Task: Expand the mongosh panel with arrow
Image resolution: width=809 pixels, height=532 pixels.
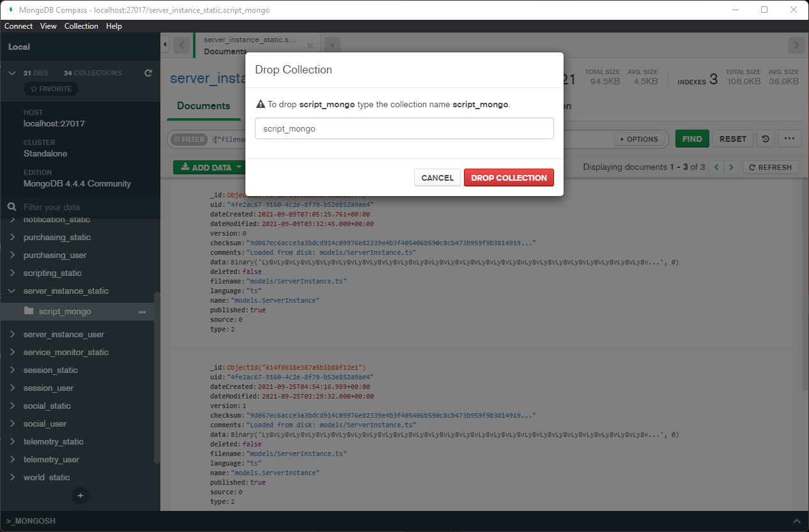Action: pos(796,521)
